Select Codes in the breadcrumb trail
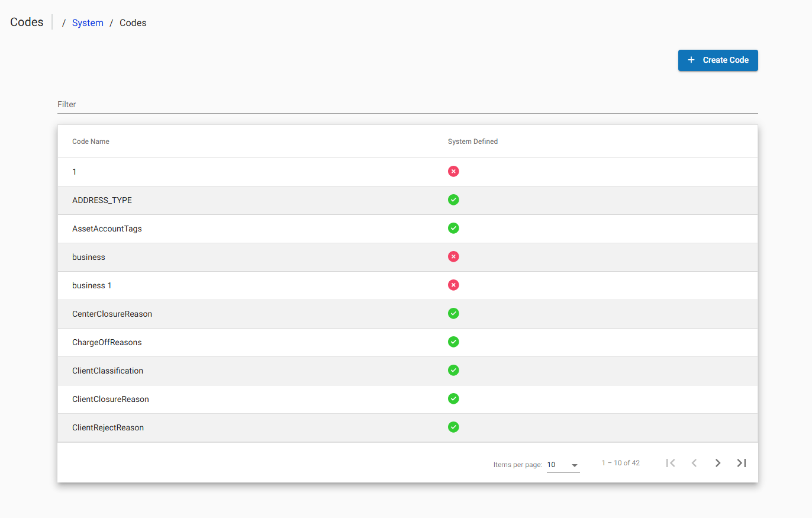This screenshot has width=812, height=518. pos(133,22)
